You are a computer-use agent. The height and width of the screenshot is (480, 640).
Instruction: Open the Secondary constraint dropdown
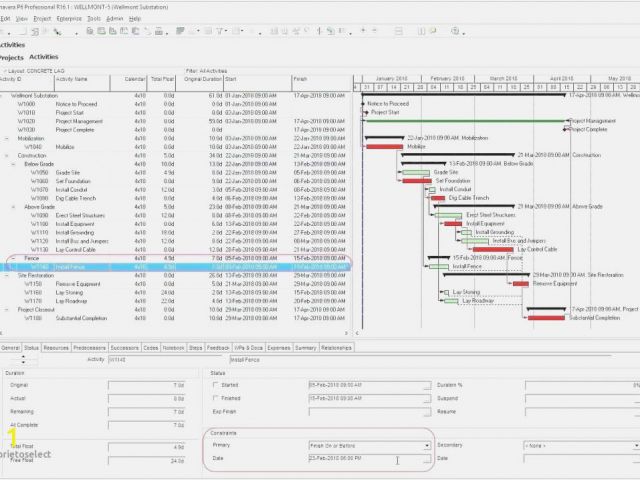[x=632, y=445]
